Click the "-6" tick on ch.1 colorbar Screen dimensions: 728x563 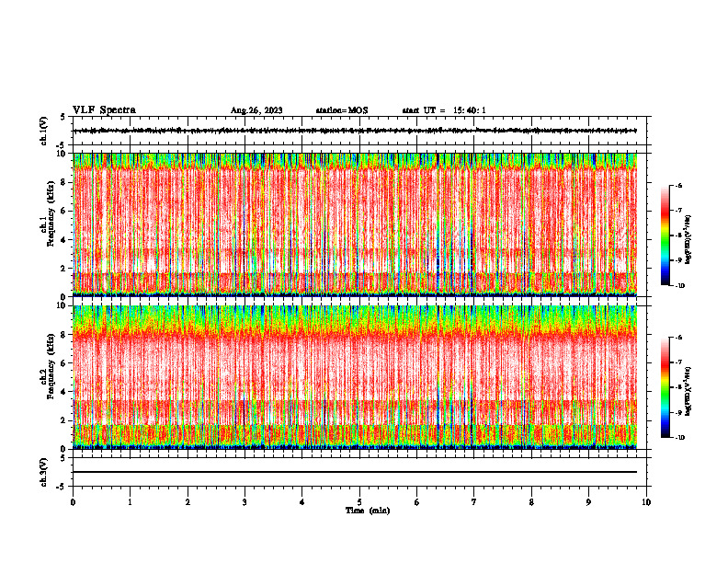click(x=678, y=185)
